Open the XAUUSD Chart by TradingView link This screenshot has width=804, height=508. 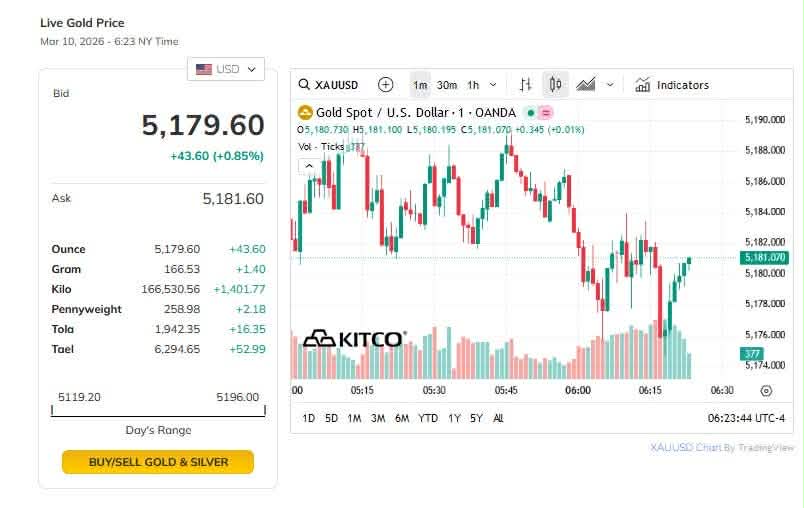(x=721, y=447)
